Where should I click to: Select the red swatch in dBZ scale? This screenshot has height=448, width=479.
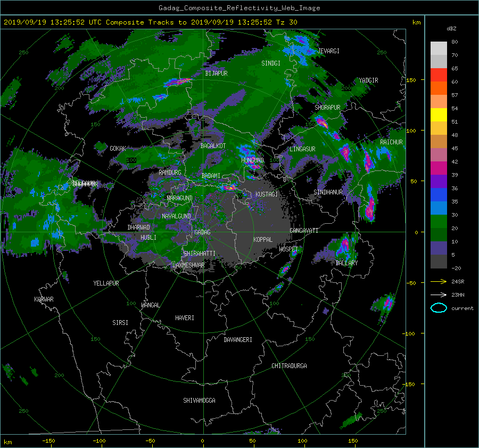pos(439,75)
